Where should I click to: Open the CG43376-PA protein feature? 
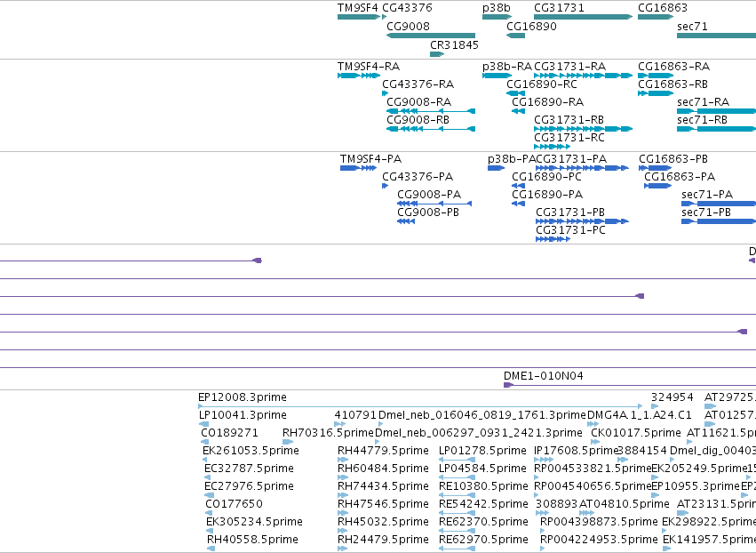385,186
